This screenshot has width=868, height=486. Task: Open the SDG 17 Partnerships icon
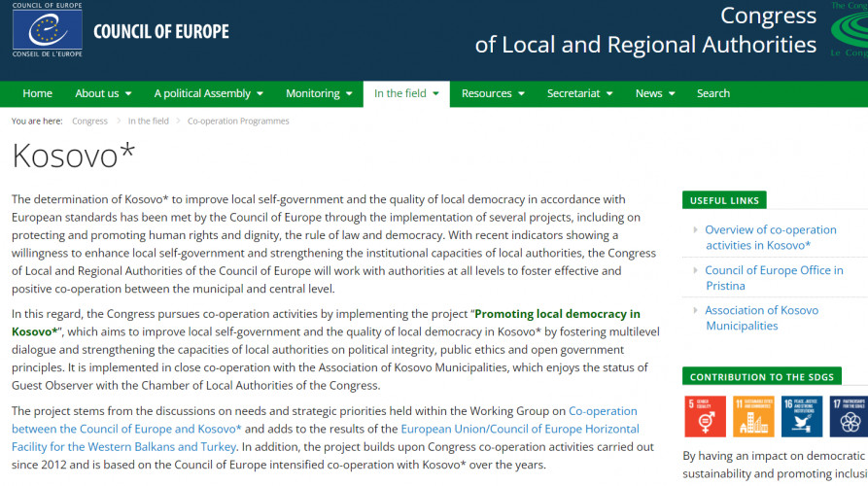[x=849, y=416]
